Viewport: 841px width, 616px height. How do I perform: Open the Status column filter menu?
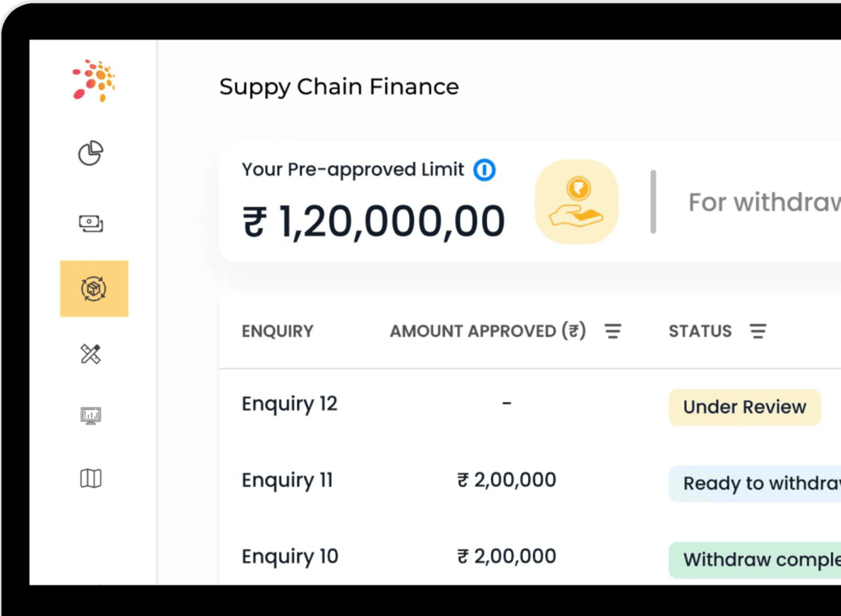click(x=758, y=332)
